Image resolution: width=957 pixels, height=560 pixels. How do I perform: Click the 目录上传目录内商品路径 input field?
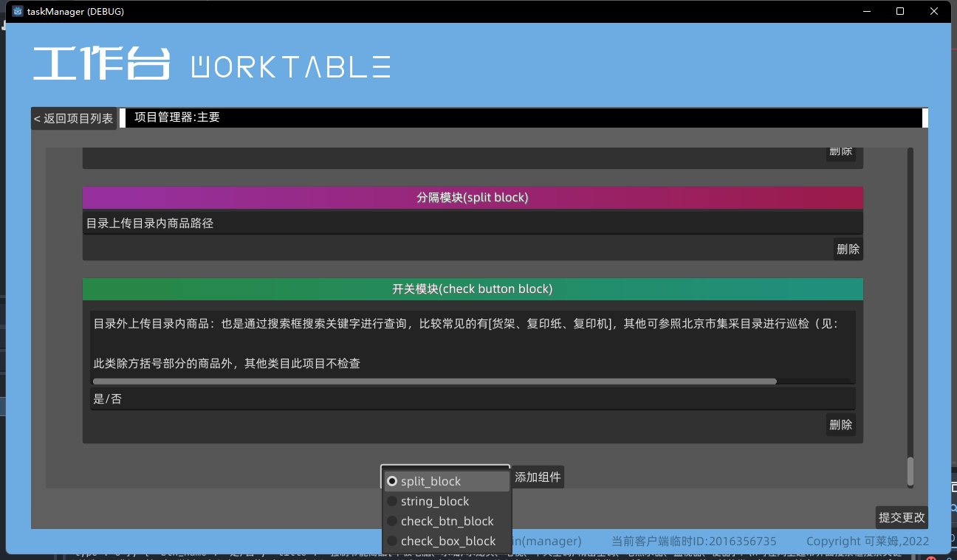point(473,221)
